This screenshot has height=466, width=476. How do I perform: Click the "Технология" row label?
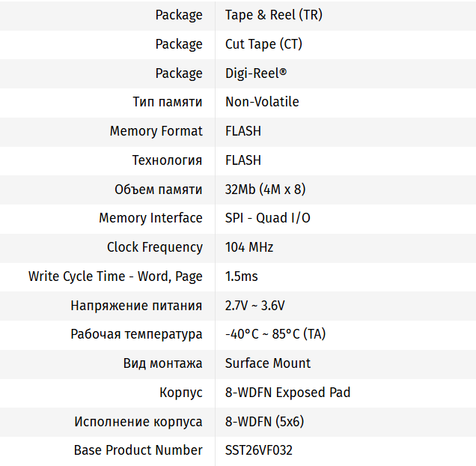tap(167, 160)
